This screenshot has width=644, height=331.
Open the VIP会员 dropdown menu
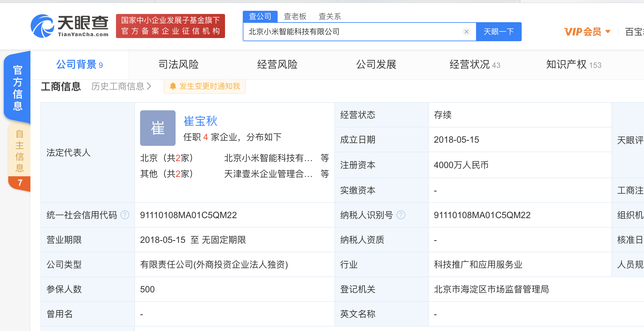[x=587, y=32]
